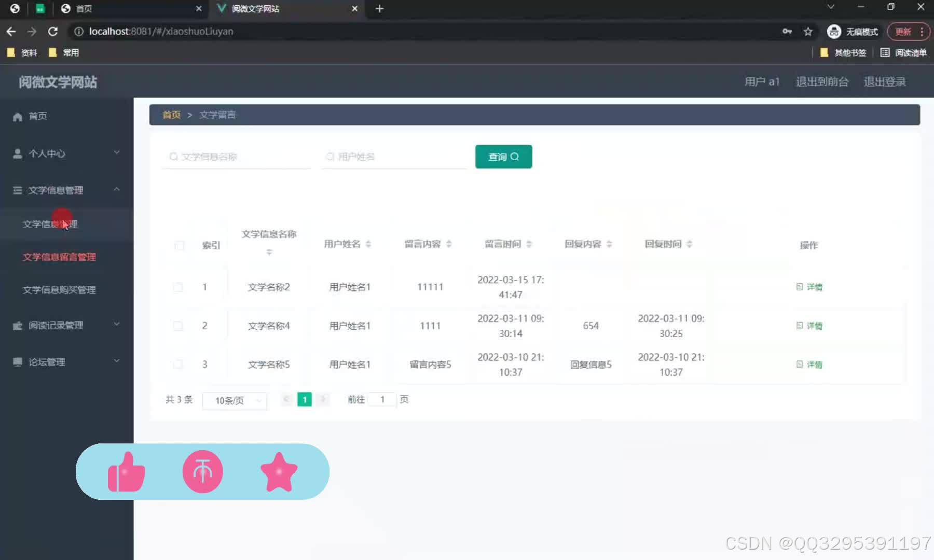Click the cell 654 in 回复内容 column
Image resolution: width=934 pixels, height=560 pixels.
tap(590, 326)
